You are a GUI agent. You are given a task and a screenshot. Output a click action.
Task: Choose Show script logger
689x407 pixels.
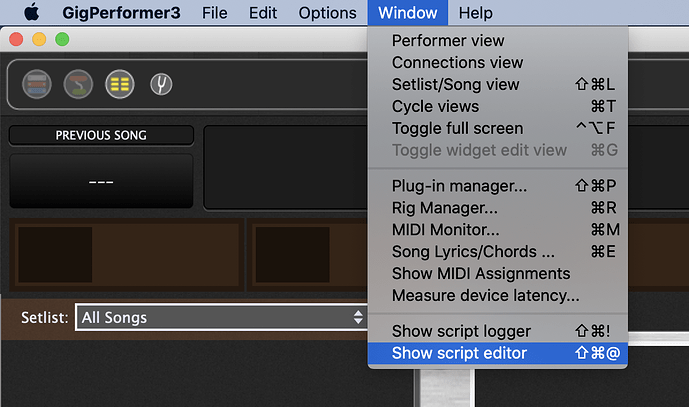(x=497, y=331)
